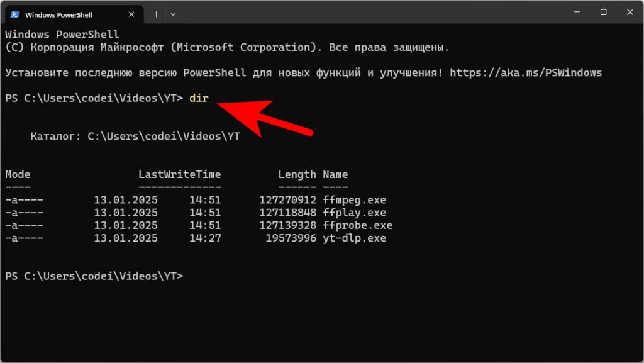Click the typed dir command
The width and height of the screenshot is (644, 363).
[x=198, y=98]
